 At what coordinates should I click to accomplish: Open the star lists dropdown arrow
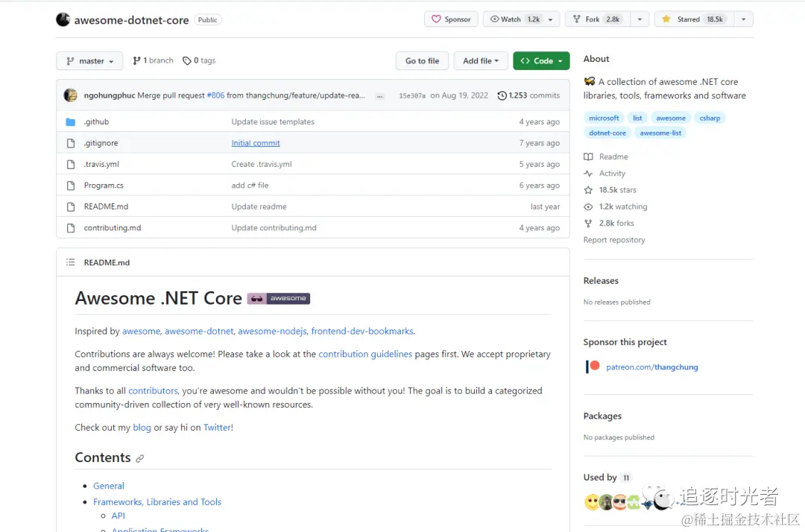pos(743,19)
